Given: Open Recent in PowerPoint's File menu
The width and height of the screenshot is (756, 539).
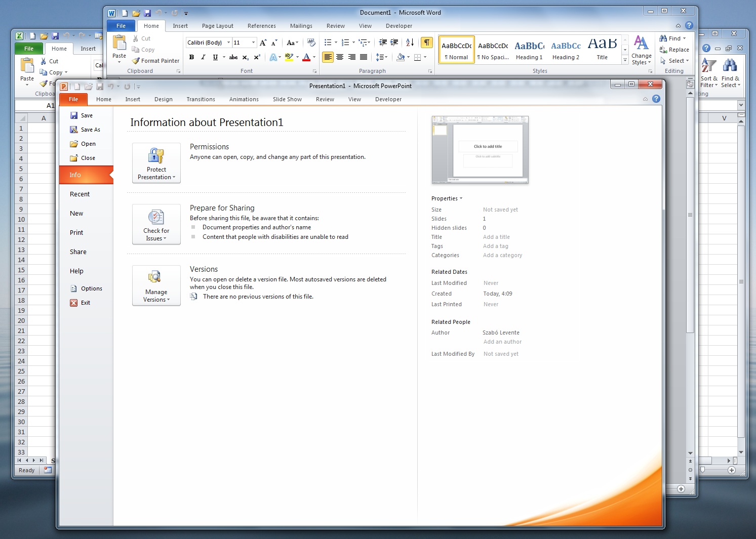Looking at the screenshot, I should 79,194.
